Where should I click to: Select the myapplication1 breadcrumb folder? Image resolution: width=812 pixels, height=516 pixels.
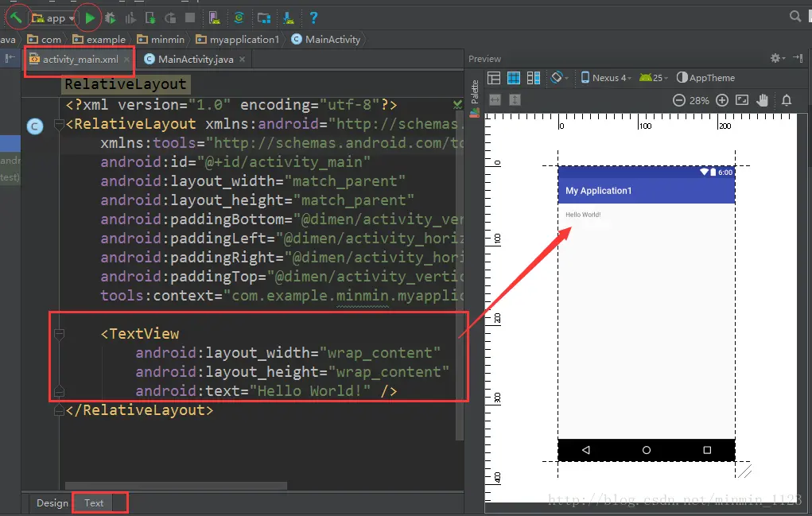(x=238, y=39)
